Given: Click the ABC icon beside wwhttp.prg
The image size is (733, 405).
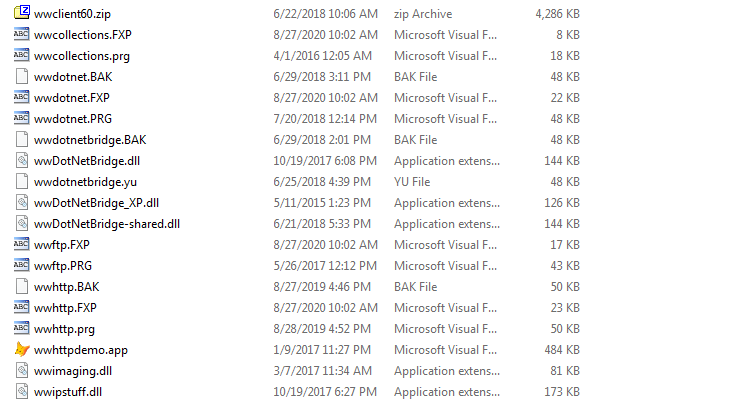Looking at the screenshot, I should coord(22,328).
